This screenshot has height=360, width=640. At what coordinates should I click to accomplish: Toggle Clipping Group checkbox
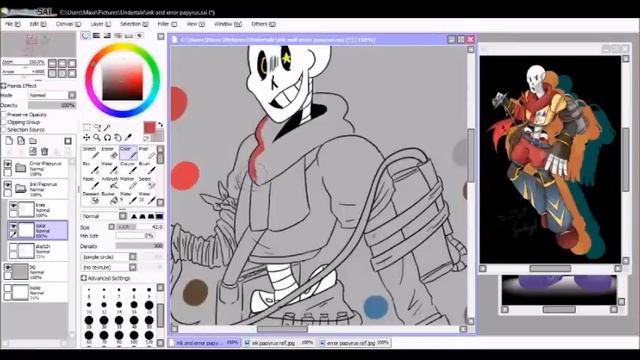pos(4,122)
